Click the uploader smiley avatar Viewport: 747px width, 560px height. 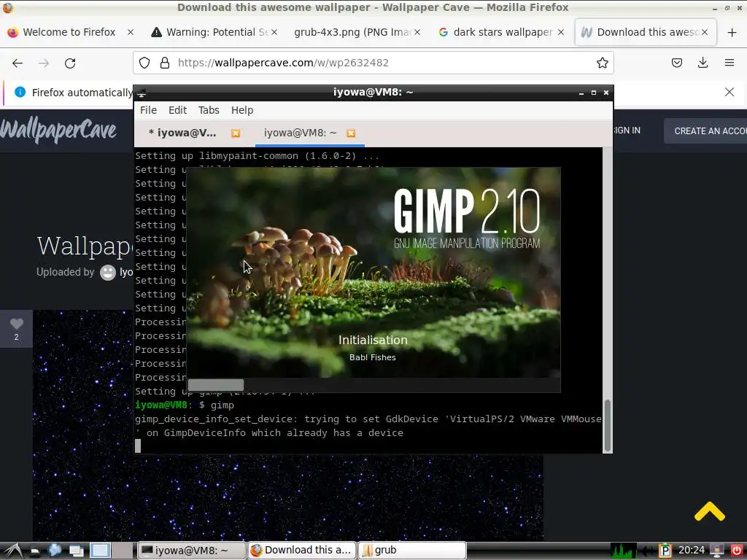(108, 273)
